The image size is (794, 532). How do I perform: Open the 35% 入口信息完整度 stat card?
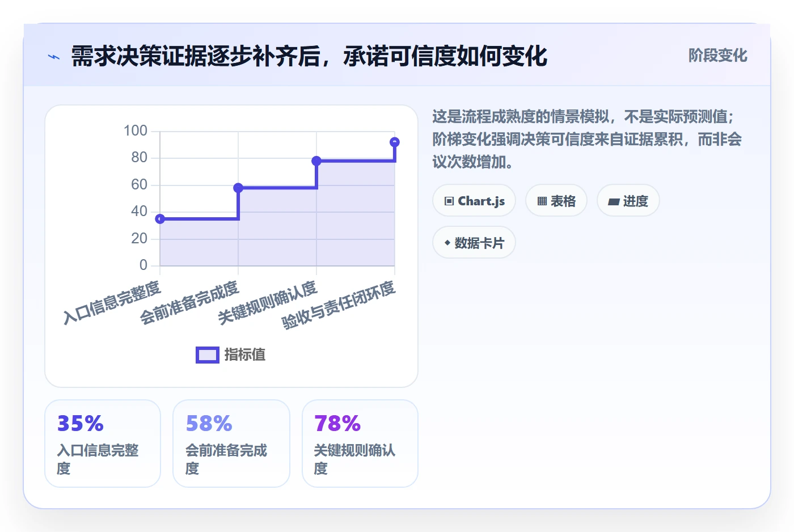click(103, 444)
